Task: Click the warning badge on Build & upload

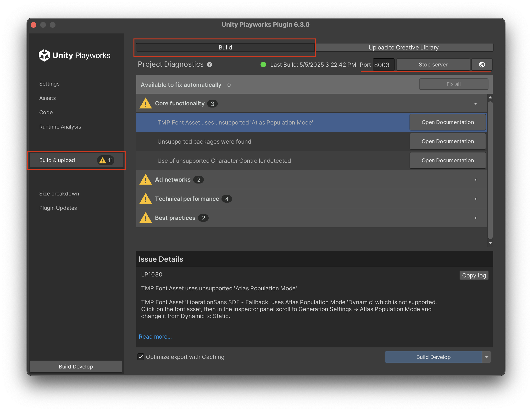Action: [106, 160]
